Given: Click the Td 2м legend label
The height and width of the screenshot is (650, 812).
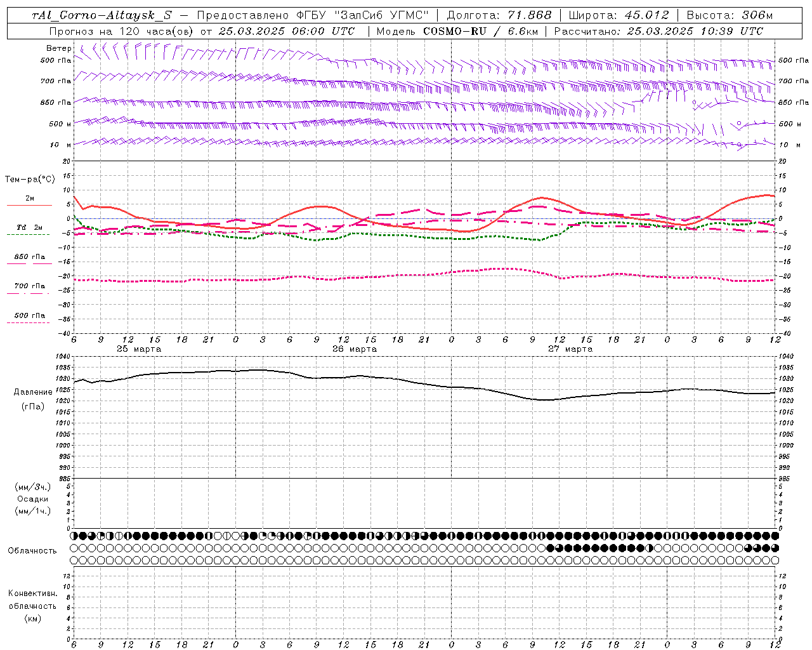Looking at the screenshot, I should [29, 227].
